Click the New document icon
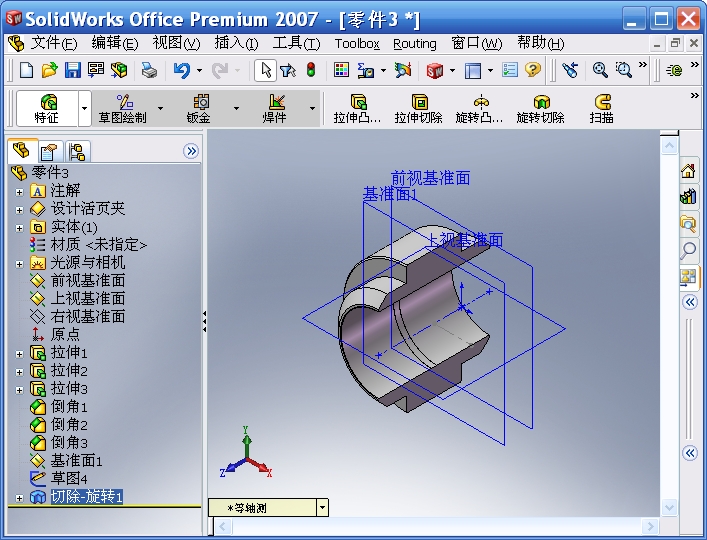 [26, 70]
